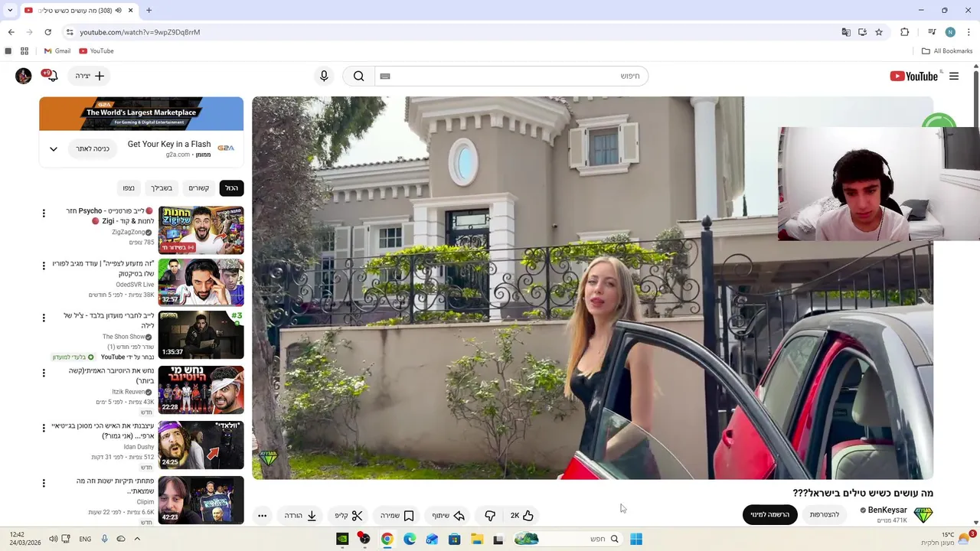Open The Shon Show thumbnail 1:35:37
Screen dimensions: 980x551
(x=201, y=334)
